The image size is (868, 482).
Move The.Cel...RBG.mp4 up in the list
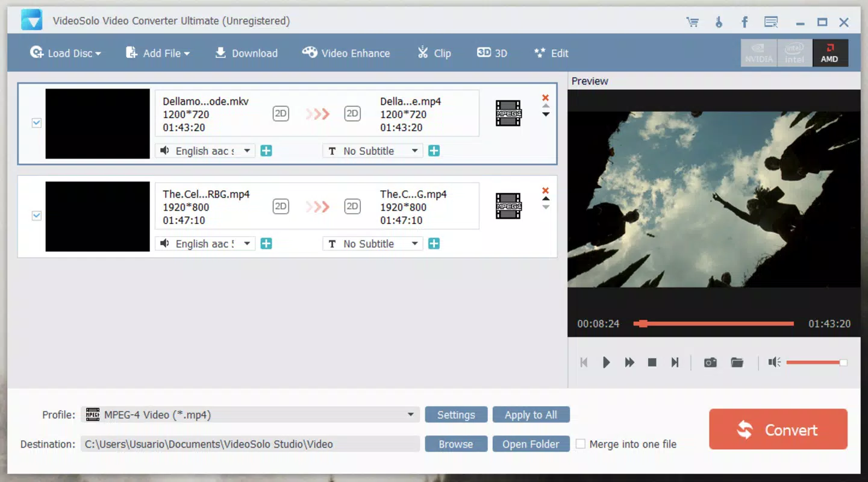[x=546, y=199]
